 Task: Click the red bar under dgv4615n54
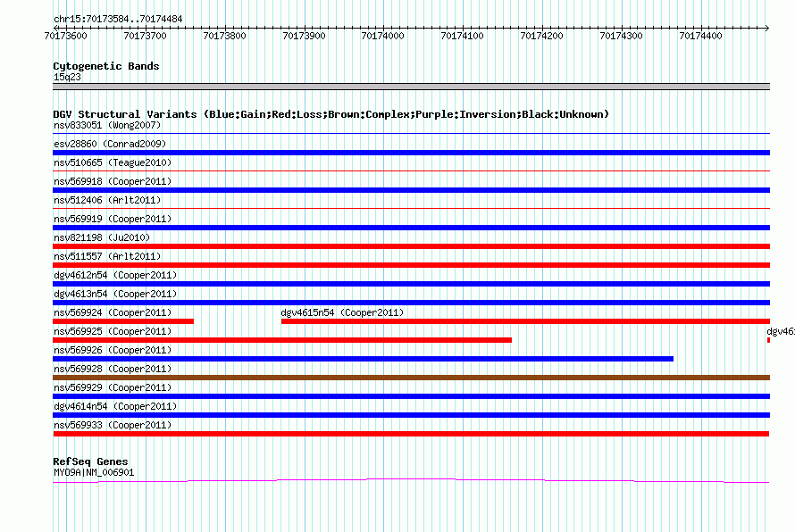pos(525,321)
